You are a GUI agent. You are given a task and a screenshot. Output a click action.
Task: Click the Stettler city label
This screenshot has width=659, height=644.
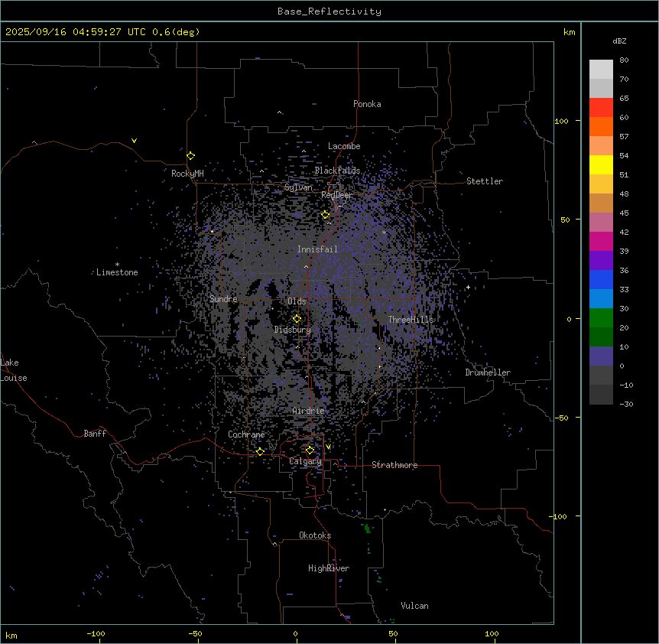[x=485, y=181]
